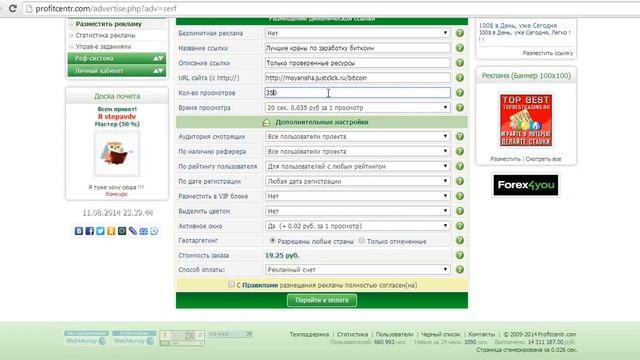
Task: Click the browser address bar
Action: (331, 8)
